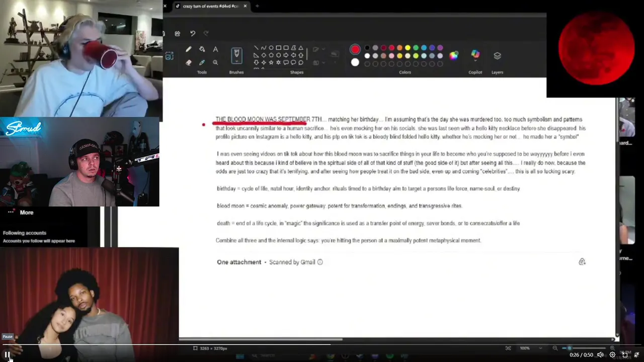
Task: Choose the Curve shape
Action: (263, 48)
